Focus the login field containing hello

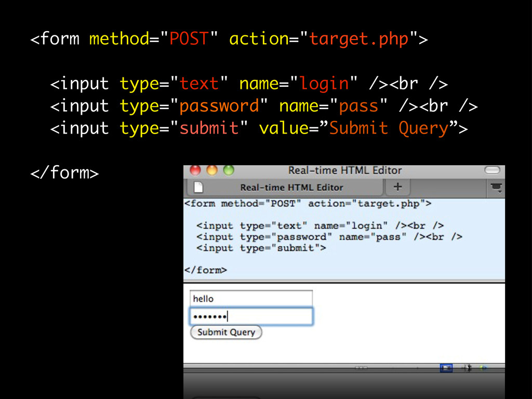pyautogui.click(x=251, y=299)
